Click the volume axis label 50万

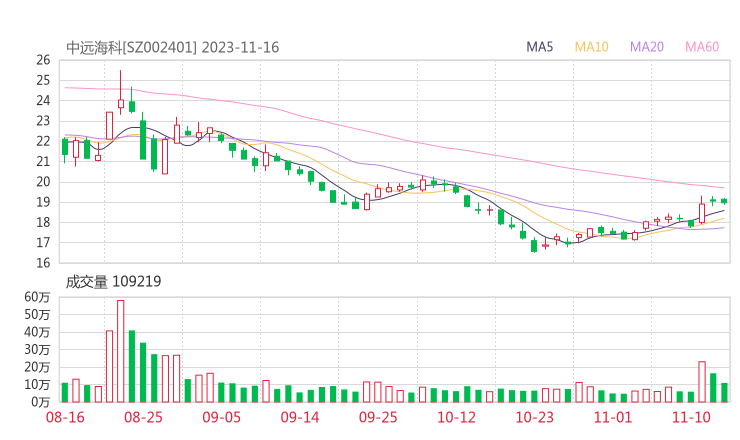click(37, 314)
